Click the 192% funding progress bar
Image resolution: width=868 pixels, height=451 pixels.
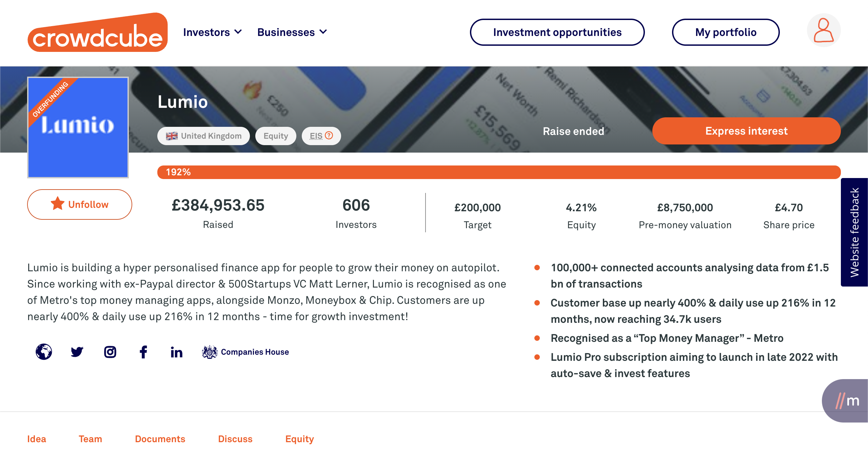click(x=499, y=172)
